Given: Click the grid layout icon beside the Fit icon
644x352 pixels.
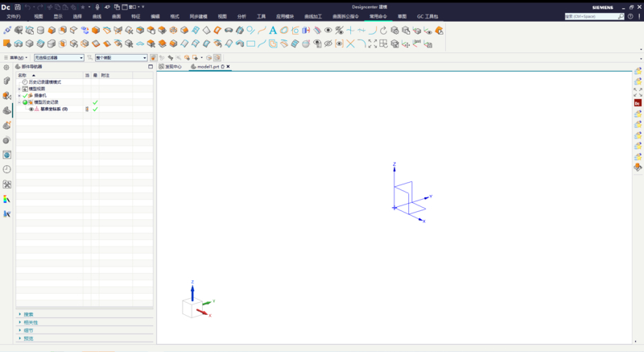Looking at the screenshot, I should tap(384, 43).
